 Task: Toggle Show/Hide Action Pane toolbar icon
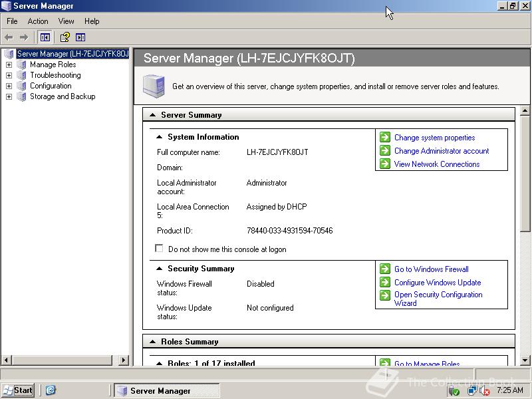80,37
